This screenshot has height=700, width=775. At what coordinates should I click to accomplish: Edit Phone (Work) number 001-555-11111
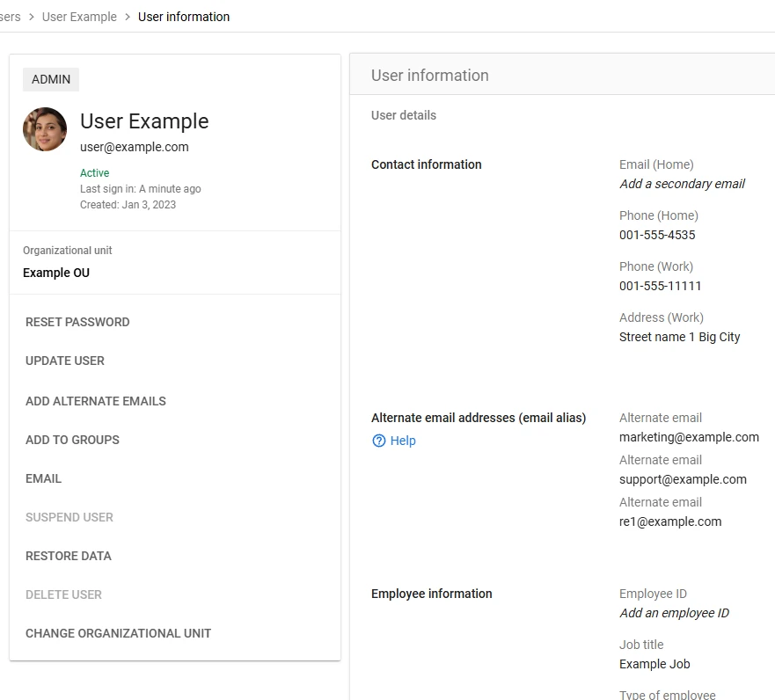tap(660, 286)
